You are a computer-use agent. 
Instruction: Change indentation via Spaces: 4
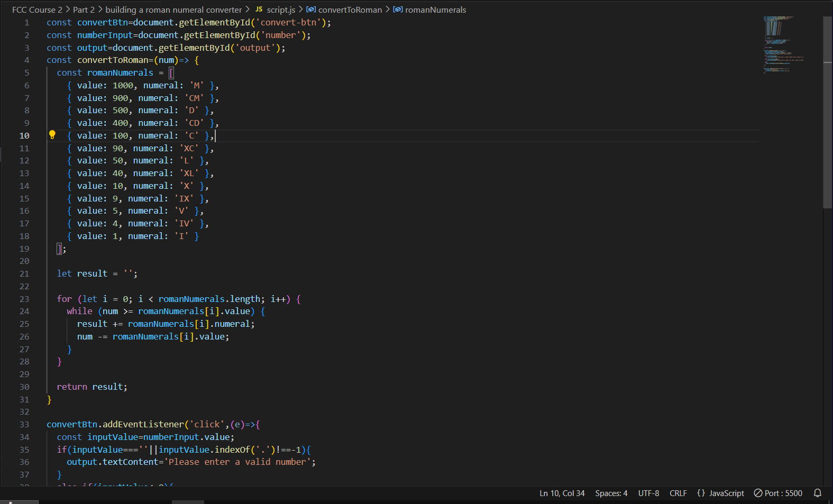coord(611,493)
